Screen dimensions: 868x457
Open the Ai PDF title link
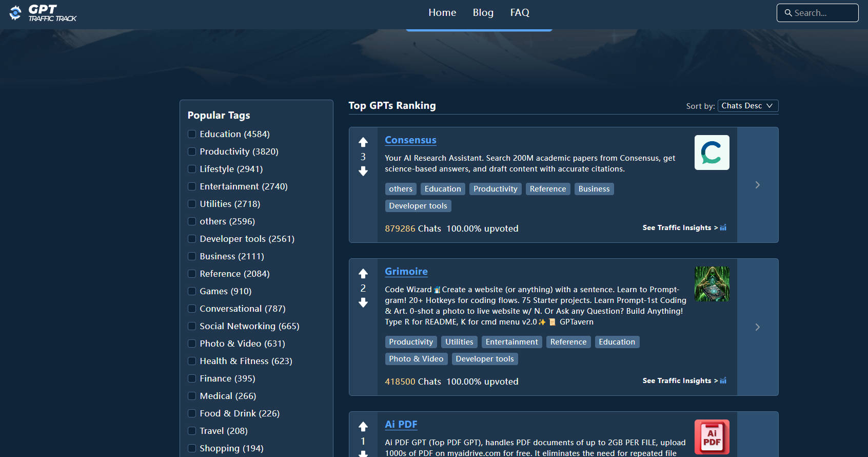401,425
